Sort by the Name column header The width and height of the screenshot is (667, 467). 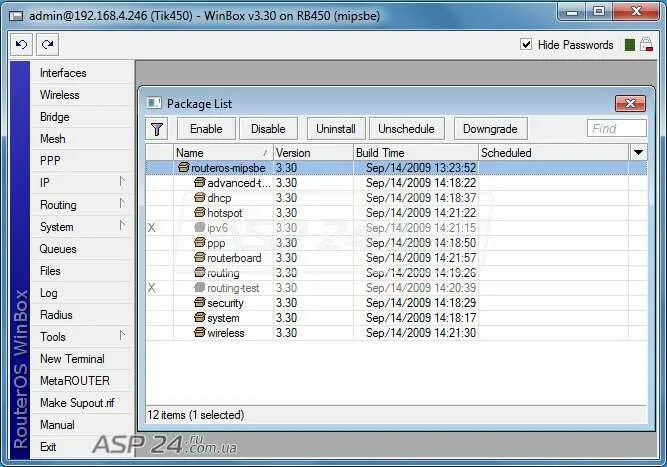tap(223, 153)
